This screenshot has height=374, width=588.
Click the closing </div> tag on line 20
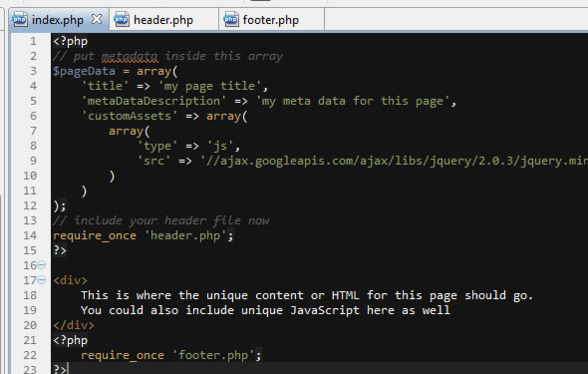pyautogui.click(x=74, y=325)
